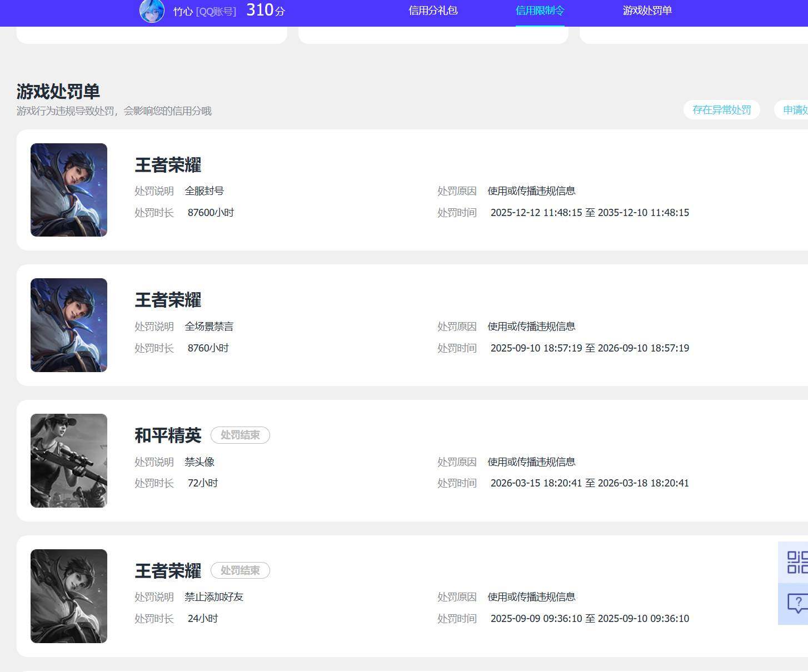The height and width of the screenshot is (672, 808).
Task: Click the cut-off 申请 button at the right edge
Action: 792,110
